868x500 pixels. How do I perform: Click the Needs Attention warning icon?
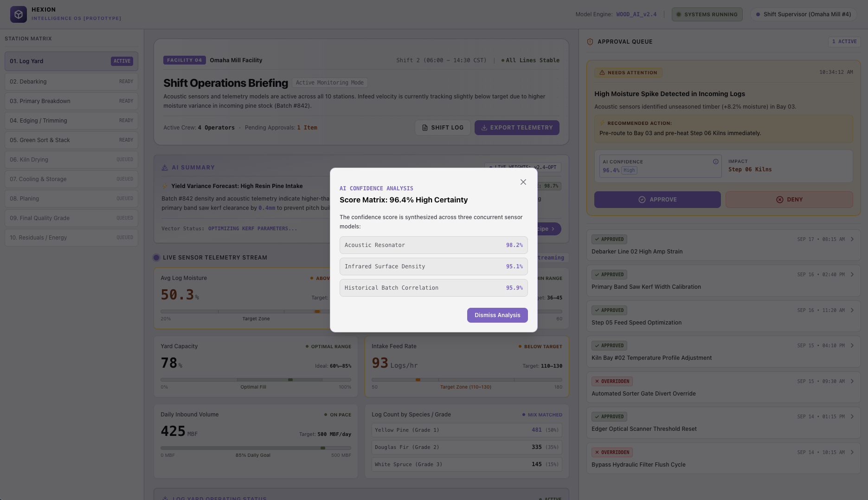(602, 72)
